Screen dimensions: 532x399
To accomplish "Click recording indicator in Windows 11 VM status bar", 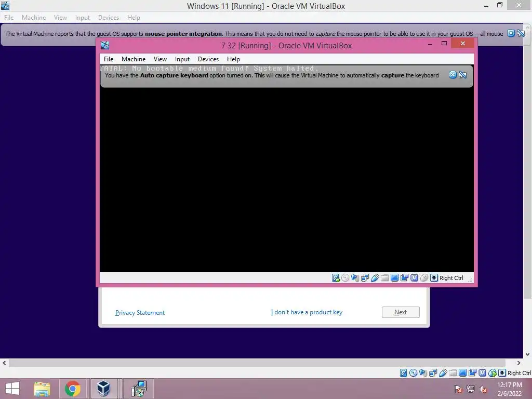I will click(x=472, y=373).
